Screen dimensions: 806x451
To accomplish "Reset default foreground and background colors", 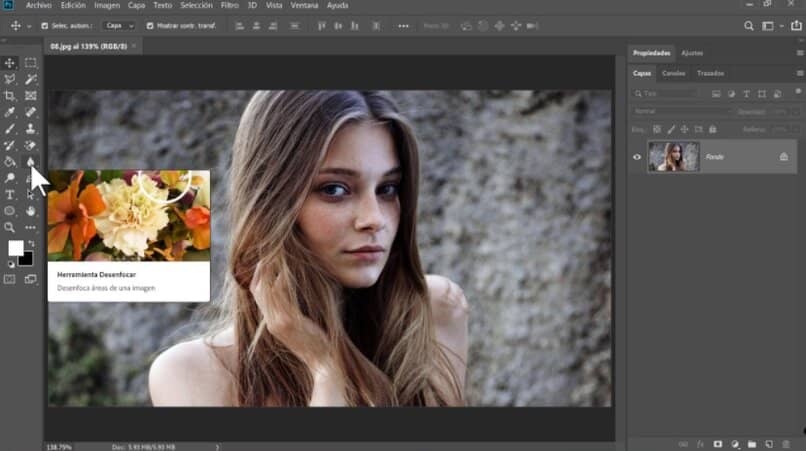I will (11, 264).
